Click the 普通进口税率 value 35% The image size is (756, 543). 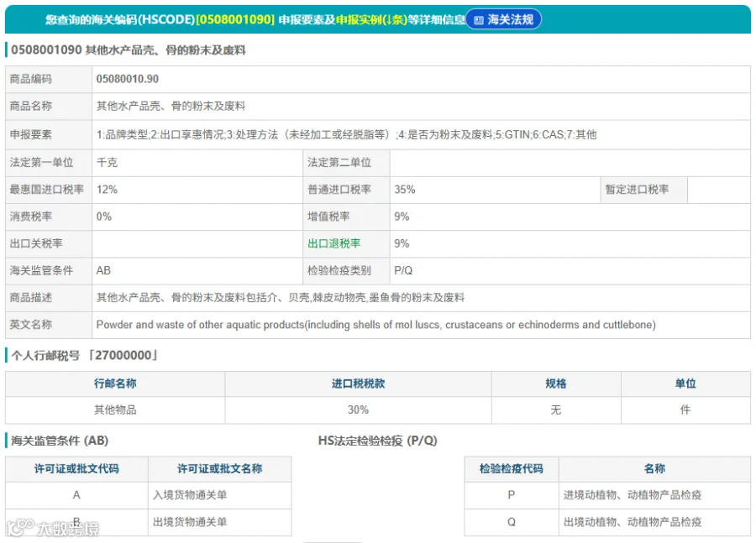click(x=405, y=190)
